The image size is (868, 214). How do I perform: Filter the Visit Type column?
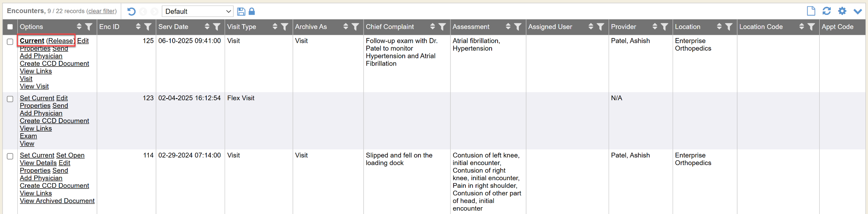pos(285,27)
